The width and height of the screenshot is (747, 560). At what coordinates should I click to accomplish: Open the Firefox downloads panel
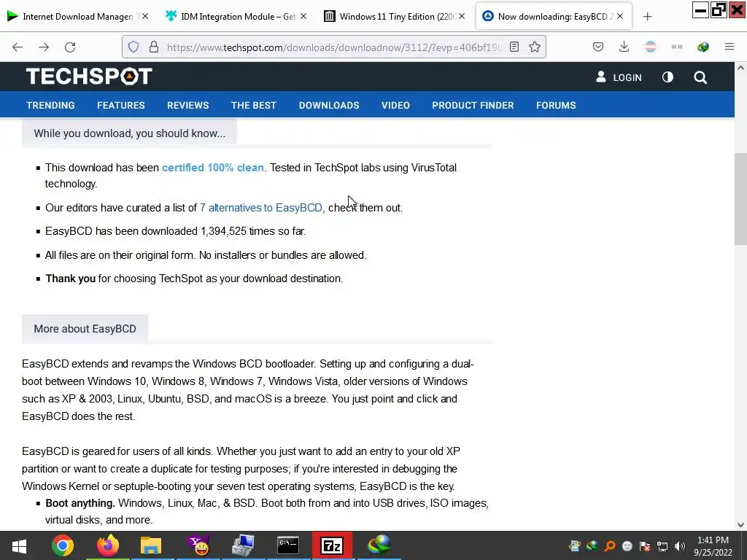click(x=624, y=47)
